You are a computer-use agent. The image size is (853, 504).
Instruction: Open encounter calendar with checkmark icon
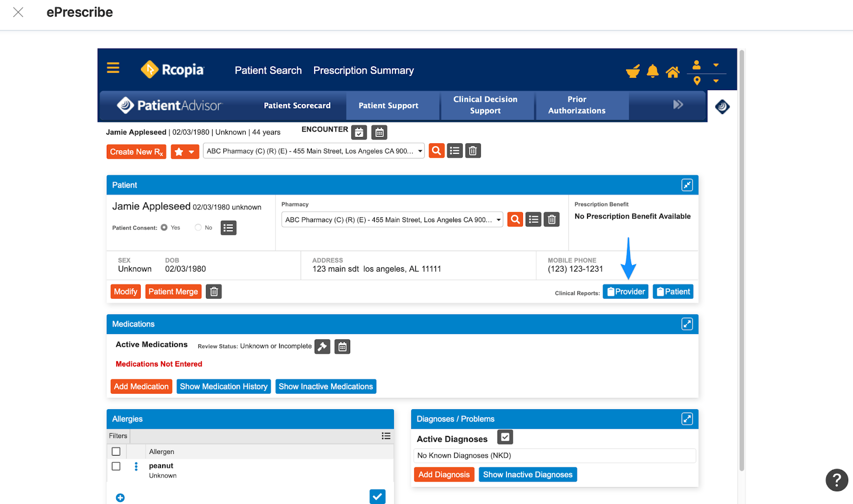coord(359,132)
